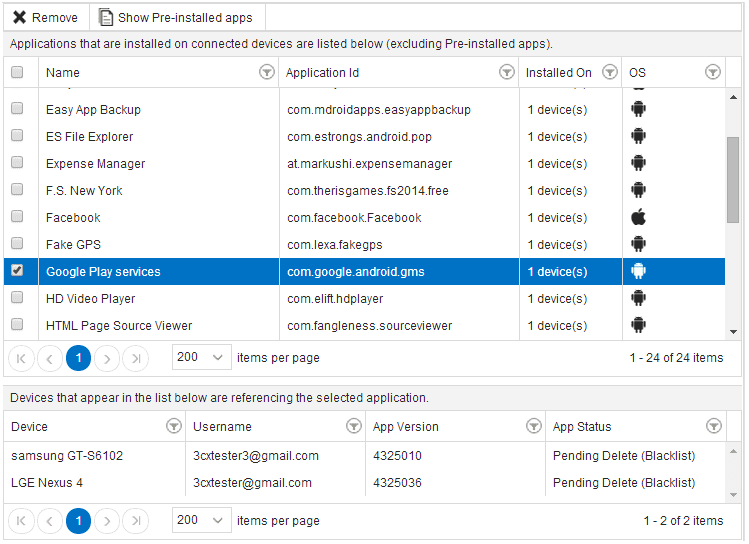
Task: Go to last page of devices list
Action: coord(136,521)
